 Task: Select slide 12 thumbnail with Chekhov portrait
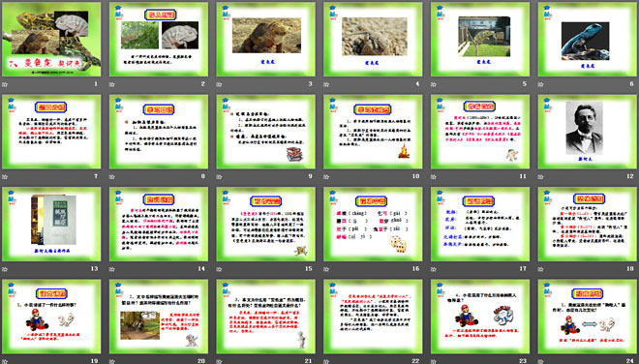coord(588,132)
